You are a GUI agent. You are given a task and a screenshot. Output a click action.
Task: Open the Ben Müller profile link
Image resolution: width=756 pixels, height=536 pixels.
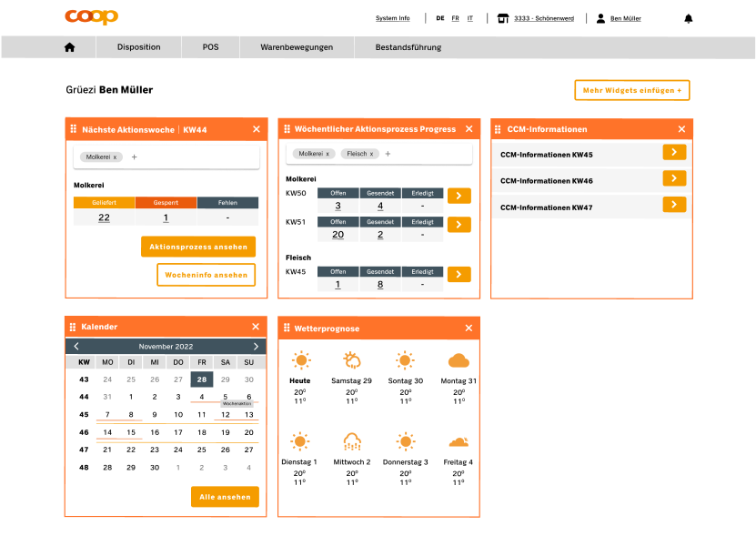[626, 18]
